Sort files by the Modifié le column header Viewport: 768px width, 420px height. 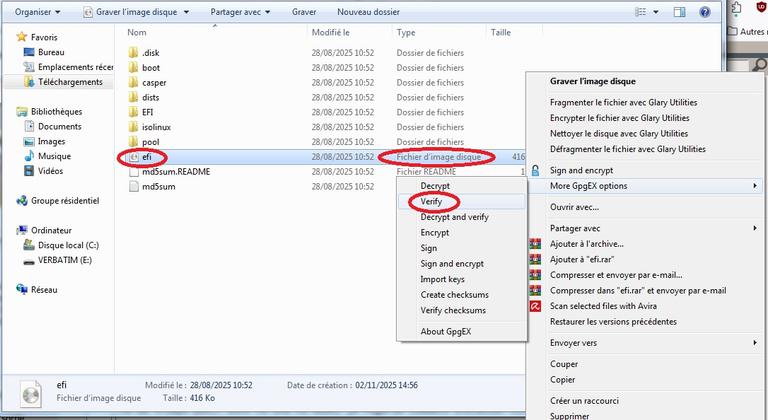click(330, 33)
